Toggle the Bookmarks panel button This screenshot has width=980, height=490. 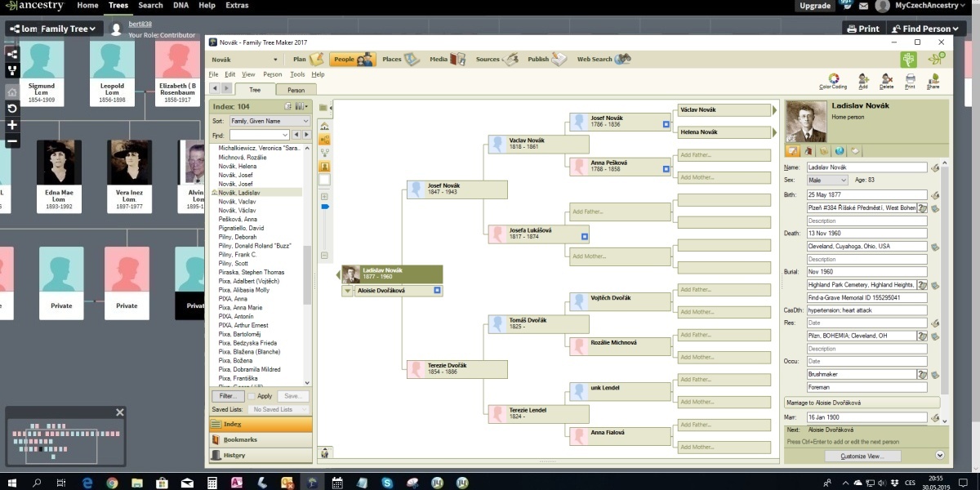[x=261, y=439]
